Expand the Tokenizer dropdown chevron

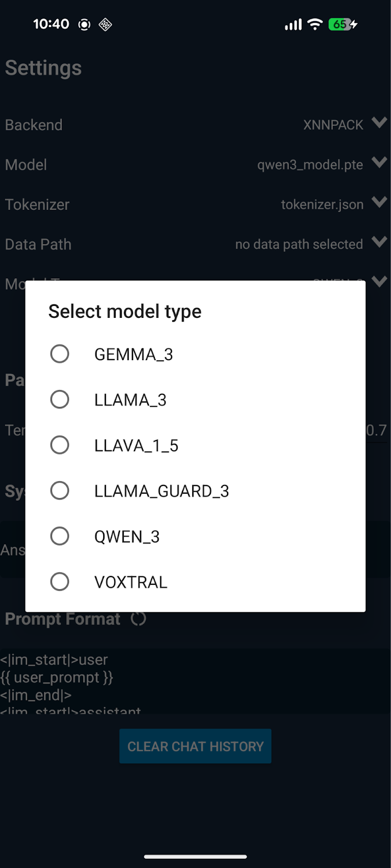[380, 202]
